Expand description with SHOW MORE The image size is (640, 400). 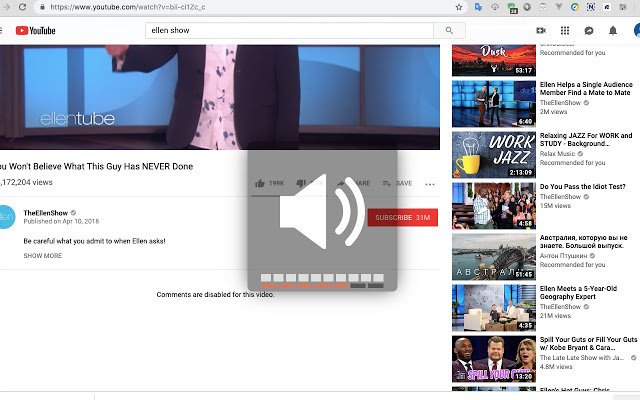coord(42,256)
